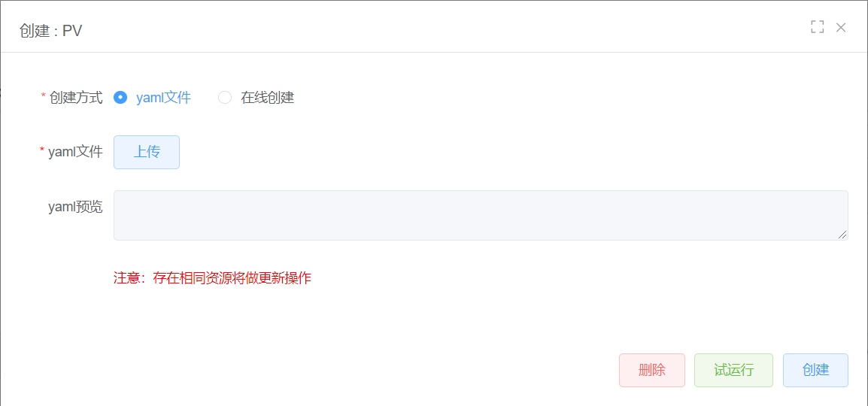Open the 上传 file upload button

(147, 152)
